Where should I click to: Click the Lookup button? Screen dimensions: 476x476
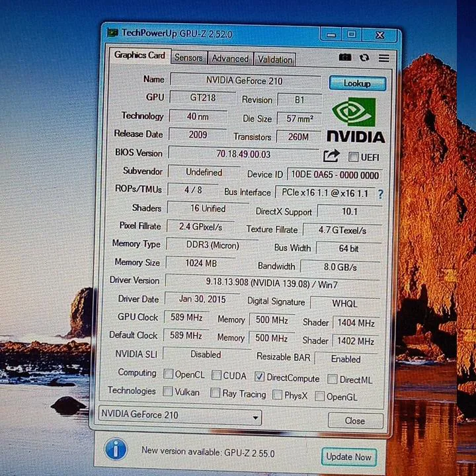pos(358,83)
